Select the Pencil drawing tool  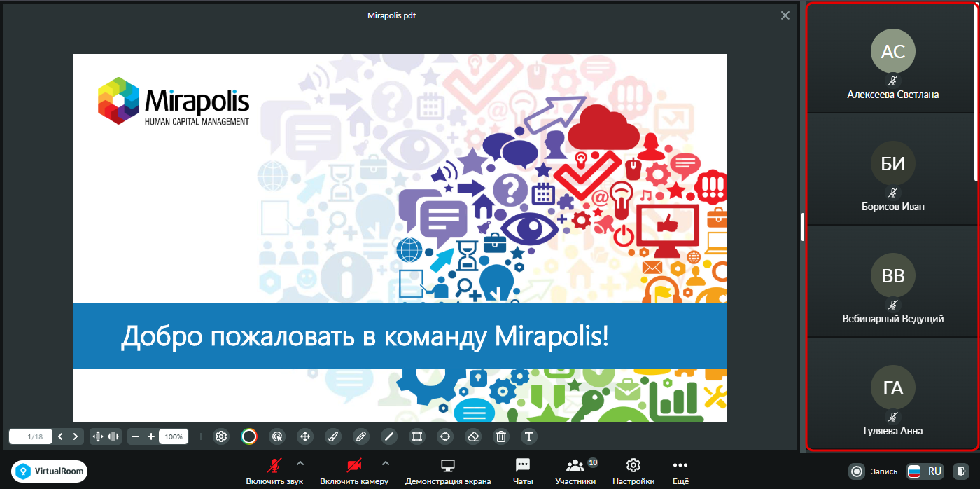tap(361, 436)
